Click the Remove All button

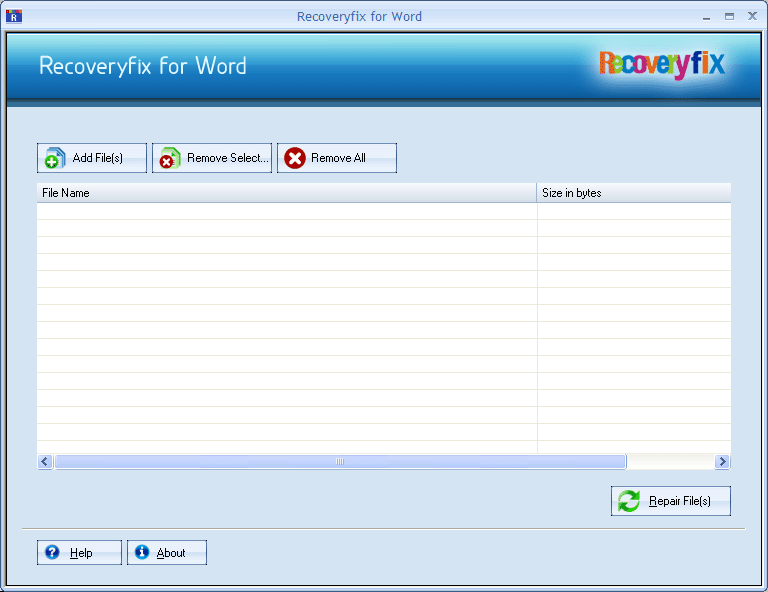point(337,158)
